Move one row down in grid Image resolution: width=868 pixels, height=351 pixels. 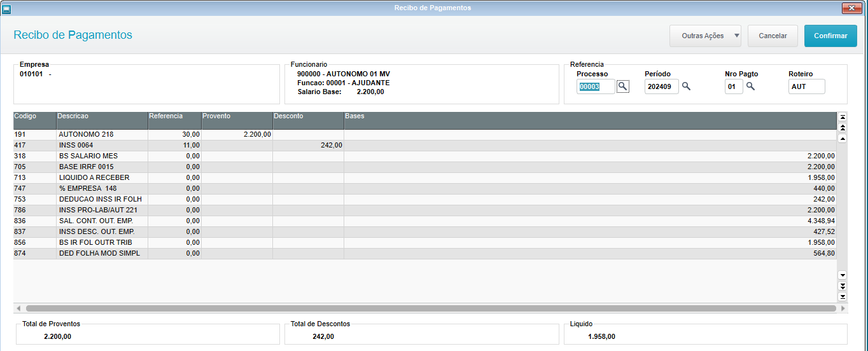point(843,275)
